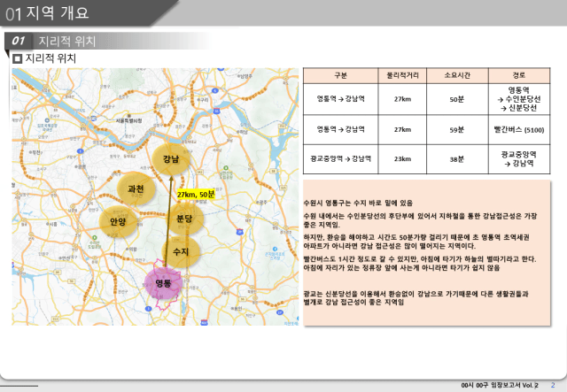Screen dimensions: 567x392
Task: Click the '소요시간' column header
Action: pos(457,75)
